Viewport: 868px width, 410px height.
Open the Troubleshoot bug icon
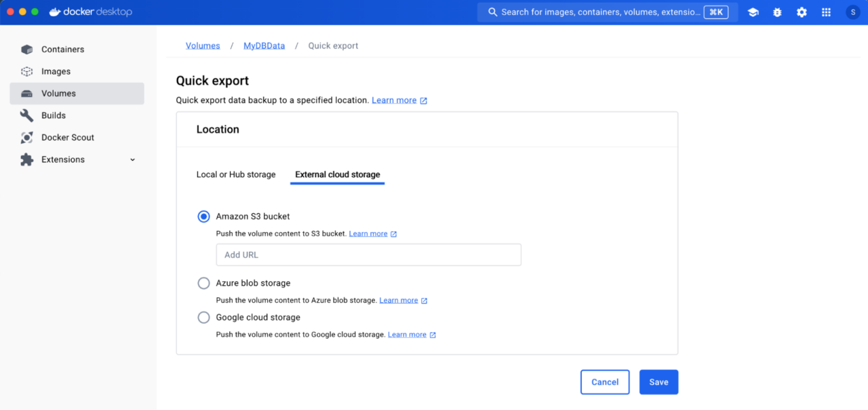777,12
